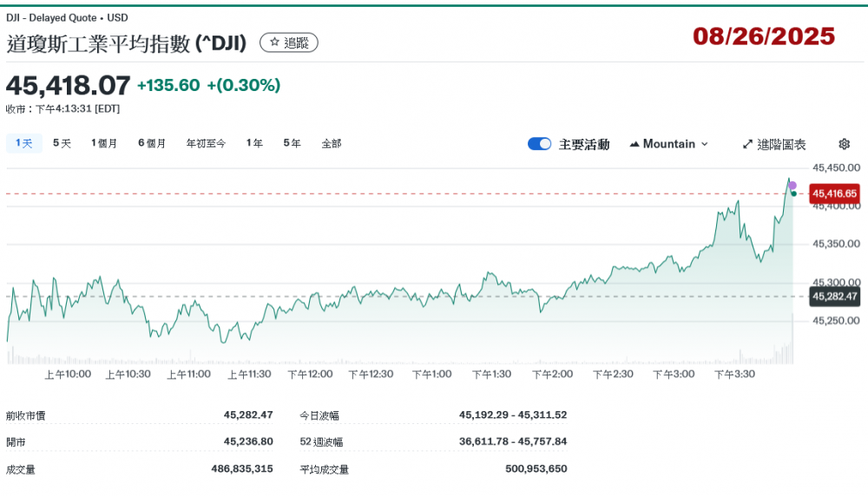Viewport: 868px width, 496px height.
Task: Open the chart settings gear icon
Action: pos(844,144)
